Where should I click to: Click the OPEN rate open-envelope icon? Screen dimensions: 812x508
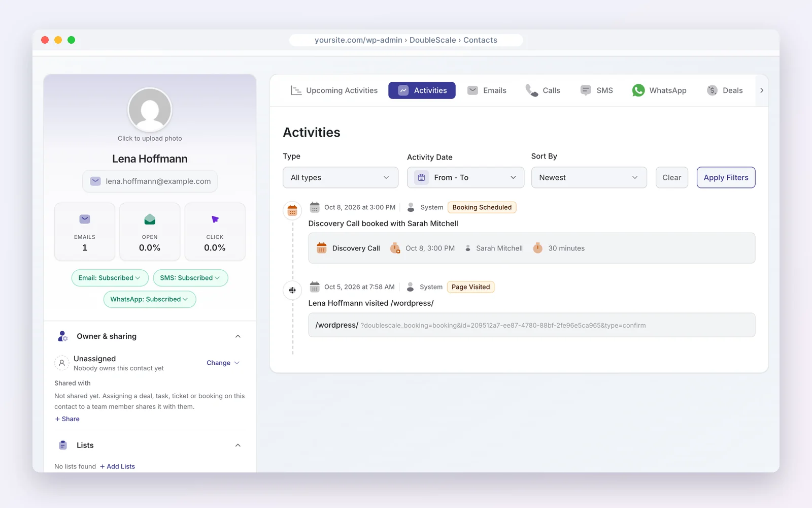click(x=150, y=219)
